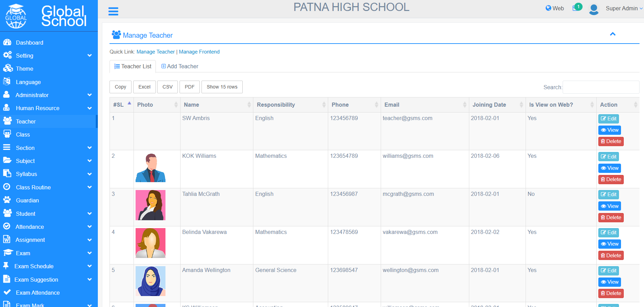Click KOK Williams' photo thumbnail
Image resolution: width=644 pixels, height=307 pixels.
tap(150, 167)
